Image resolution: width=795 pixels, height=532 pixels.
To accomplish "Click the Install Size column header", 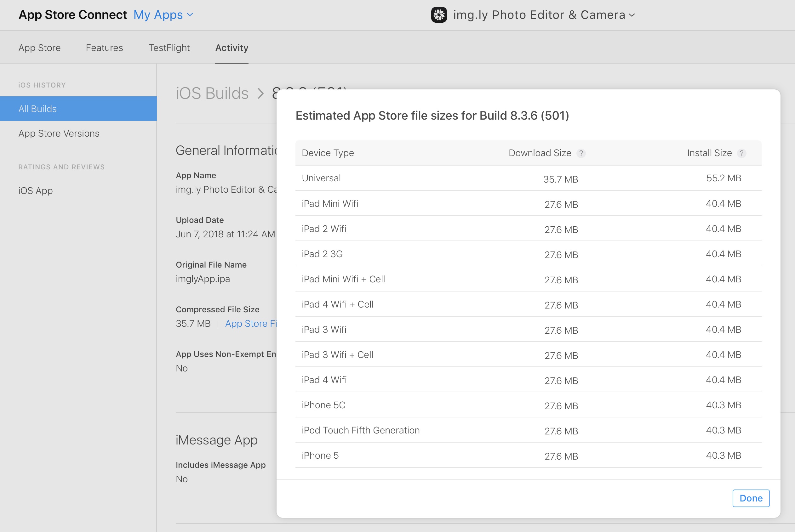I will coord(709,153).
